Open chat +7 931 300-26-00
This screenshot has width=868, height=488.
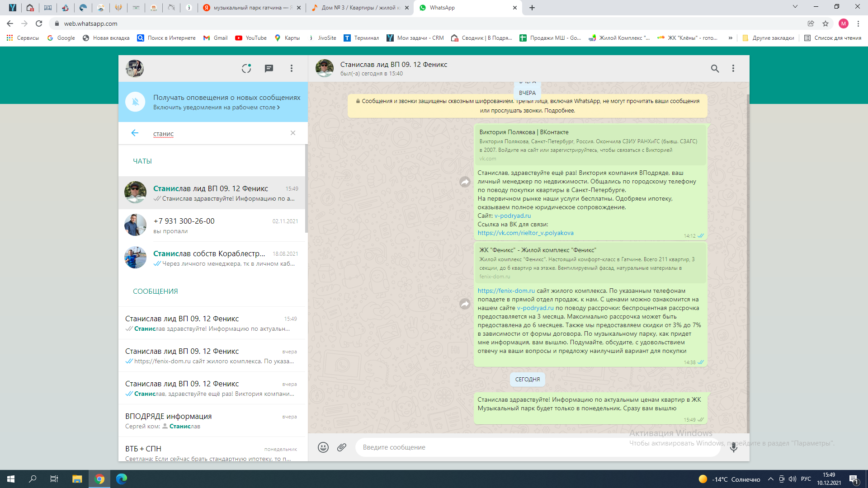212,225
